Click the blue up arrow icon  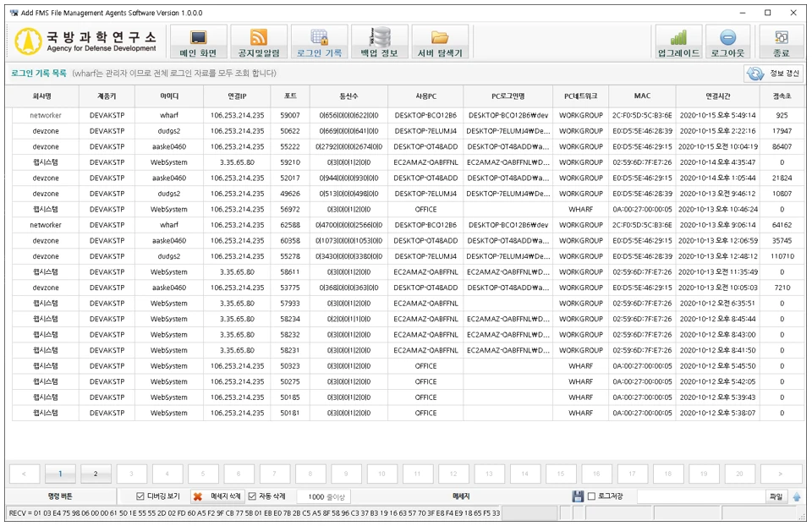797,497
